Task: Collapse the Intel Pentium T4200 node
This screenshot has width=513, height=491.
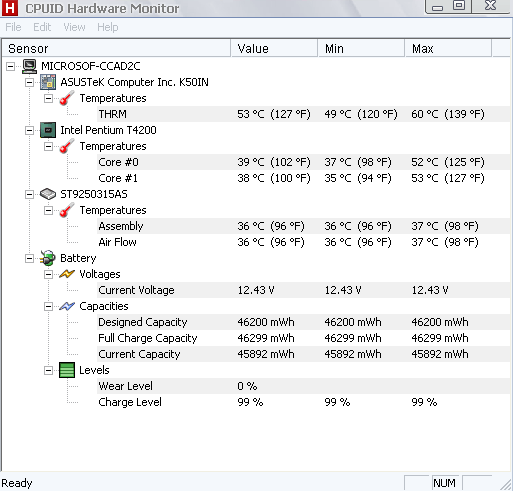Action: 30,130
